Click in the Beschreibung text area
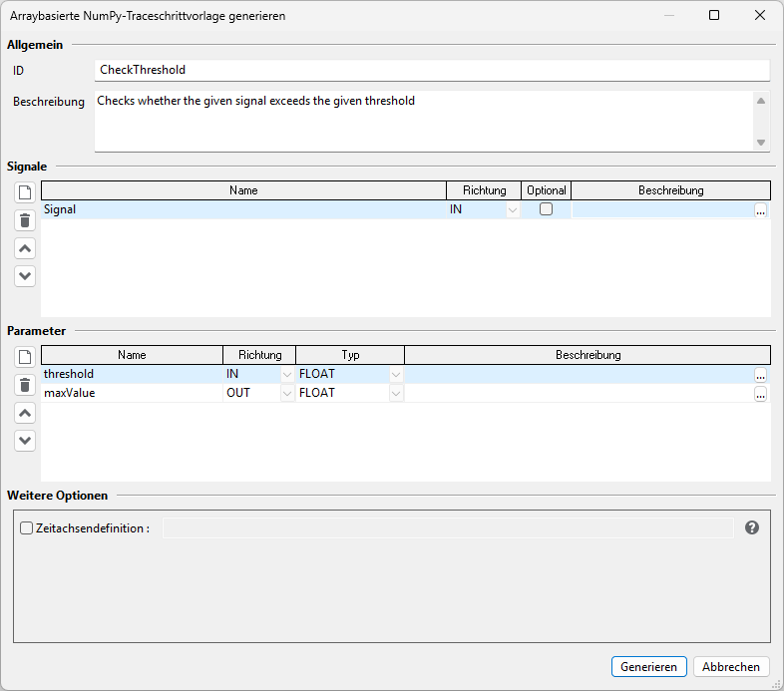Screen dimensions: 784x691 pyautogui.click(x=424, y=121)
